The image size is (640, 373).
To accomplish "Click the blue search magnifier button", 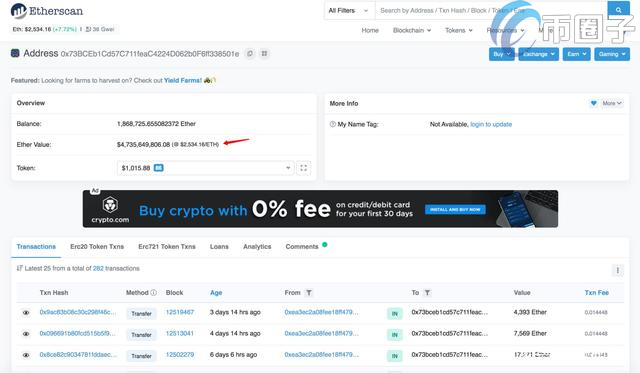I will pos(618,10).
